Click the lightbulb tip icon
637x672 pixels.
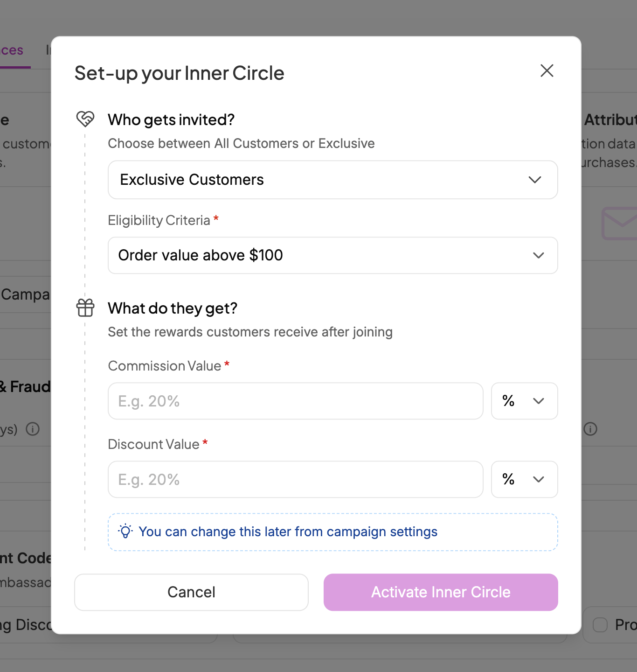click(125, 532)
